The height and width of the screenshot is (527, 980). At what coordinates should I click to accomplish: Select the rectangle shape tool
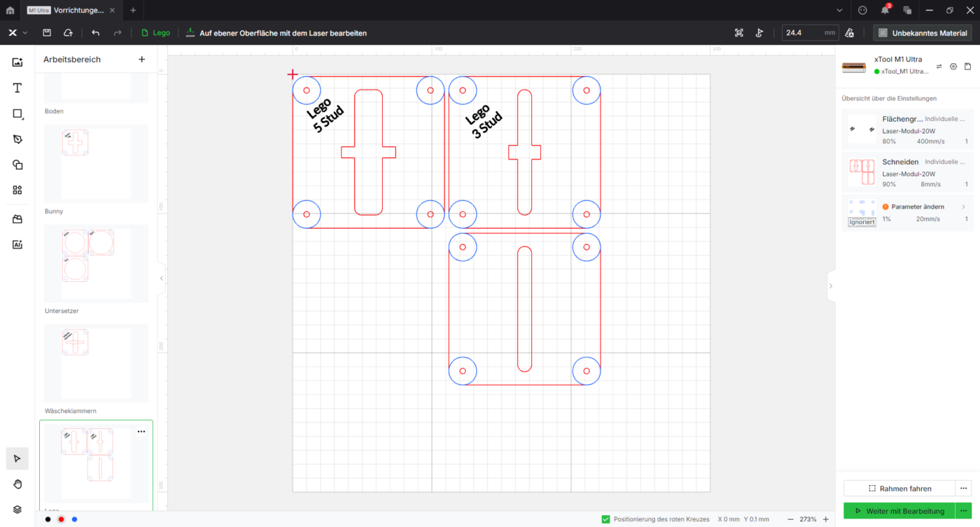pos(17,113)
